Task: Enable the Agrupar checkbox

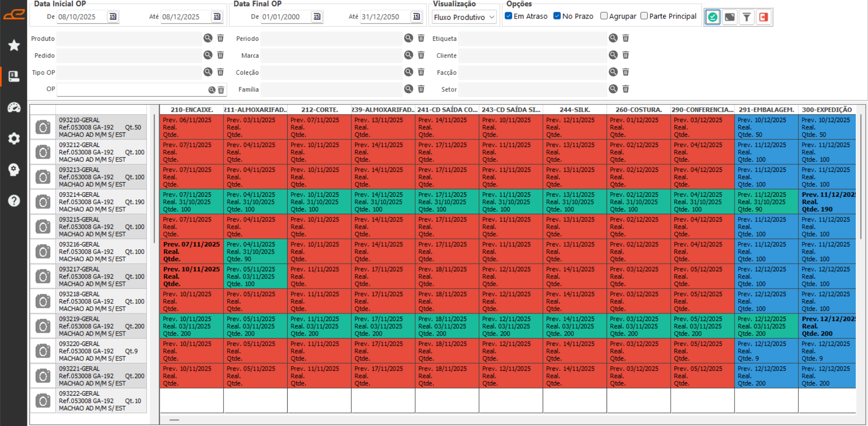Action: 604,16
